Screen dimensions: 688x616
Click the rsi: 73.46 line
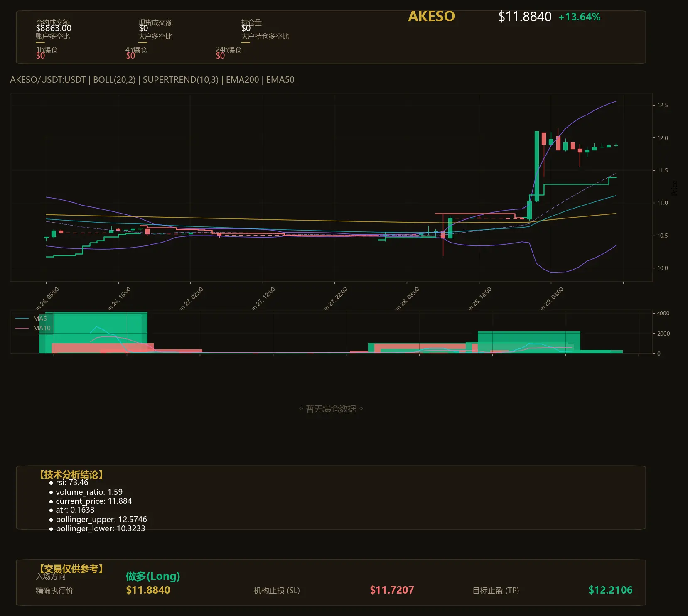69,483
